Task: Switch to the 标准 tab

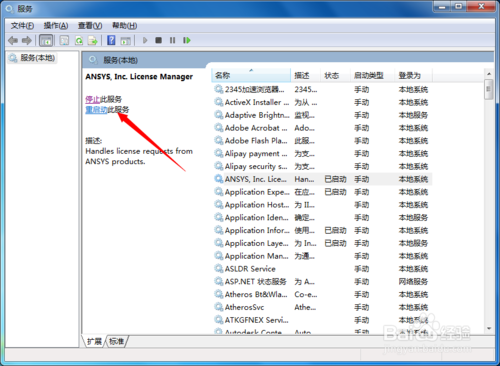Action: [x=117, y=341]
